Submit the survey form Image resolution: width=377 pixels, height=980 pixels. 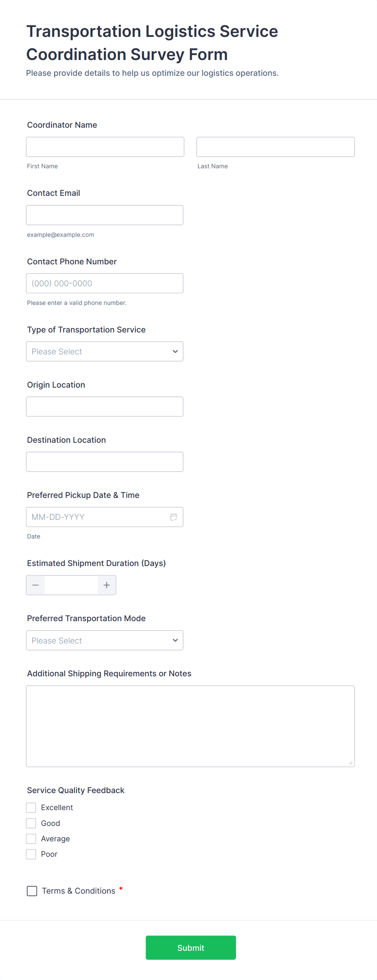(191, 948)
